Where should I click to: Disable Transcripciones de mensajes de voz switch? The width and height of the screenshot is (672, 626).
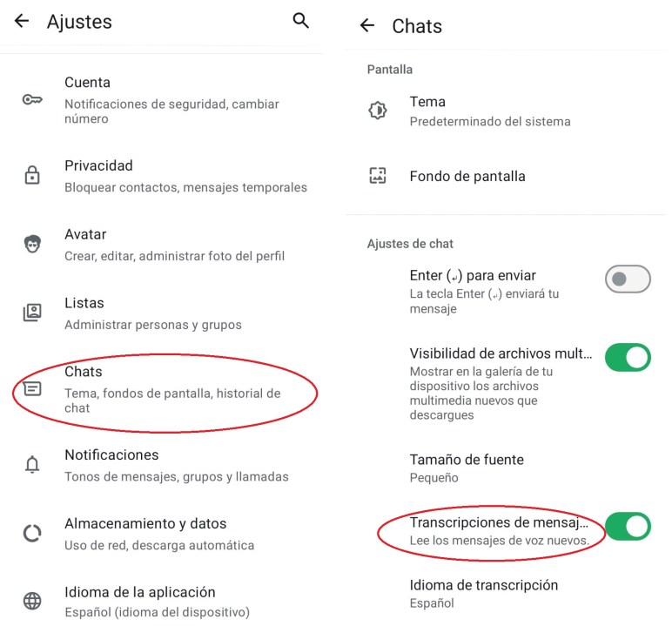pos(628,526)
